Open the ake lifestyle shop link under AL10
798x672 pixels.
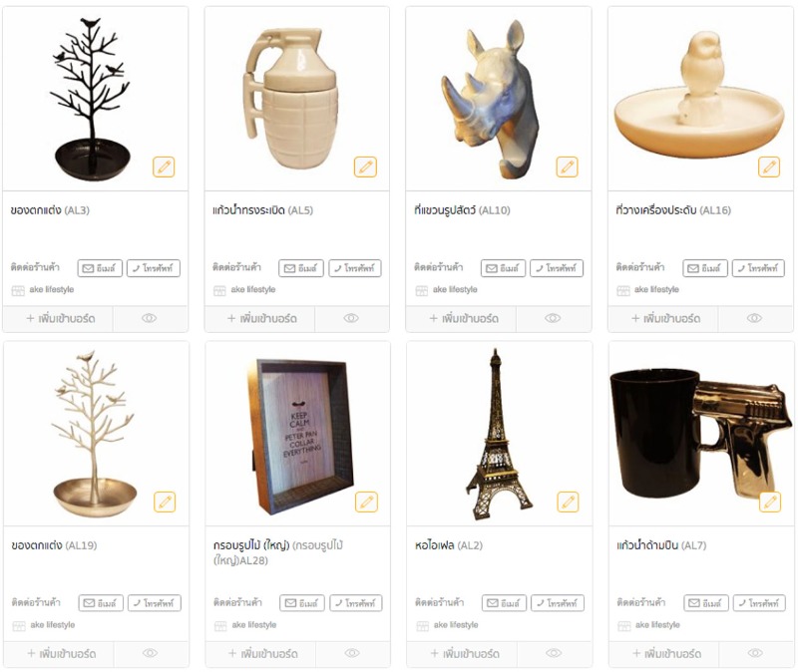click(x=455, y=289)
